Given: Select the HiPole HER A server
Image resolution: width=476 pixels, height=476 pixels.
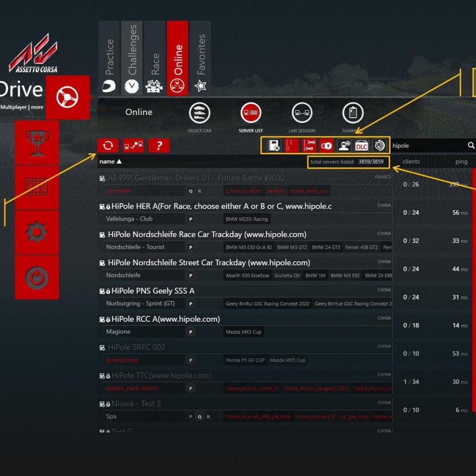Looking at the screenshot, I should click(244, 212).
